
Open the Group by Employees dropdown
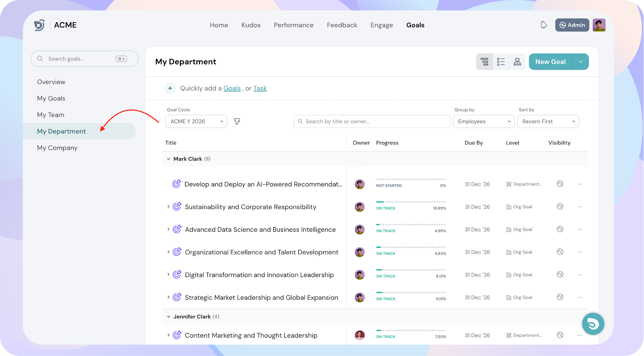[x=483, y=121]
